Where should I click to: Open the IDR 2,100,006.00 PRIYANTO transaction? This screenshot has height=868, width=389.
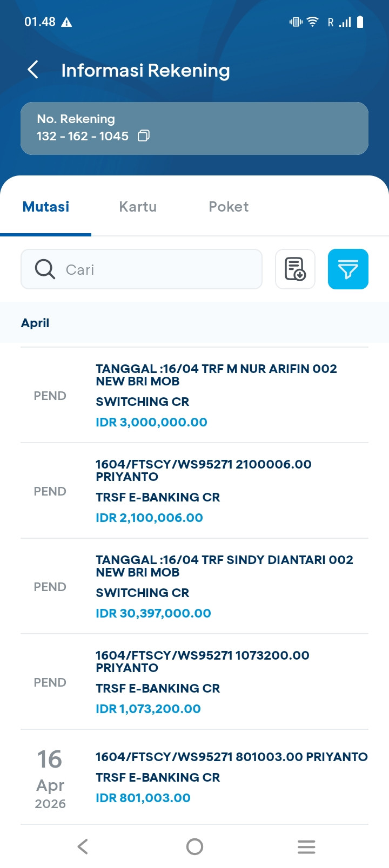pyautogui.click(x=194, y=491)
